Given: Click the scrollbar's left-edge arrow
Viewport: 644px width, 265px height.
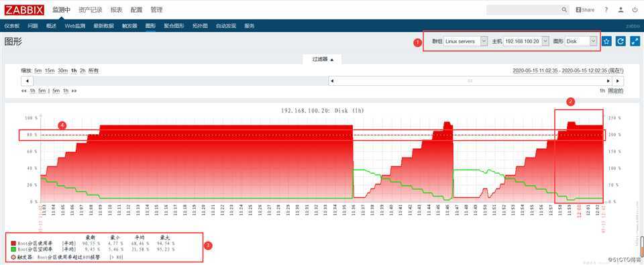Looking at the screenshot, I should pyautogui.click(x=332, y=81).
